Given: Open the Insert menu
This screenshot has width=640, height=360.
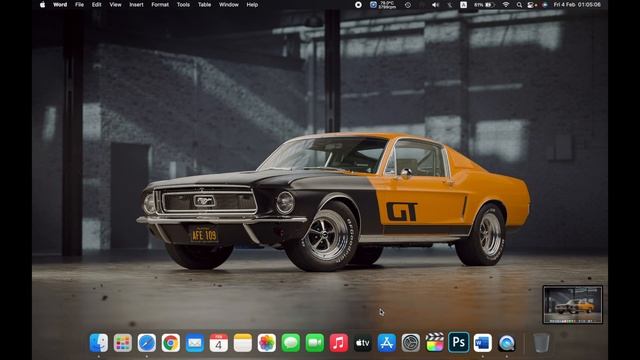Looking at the screenshot, I should (136, 5).
